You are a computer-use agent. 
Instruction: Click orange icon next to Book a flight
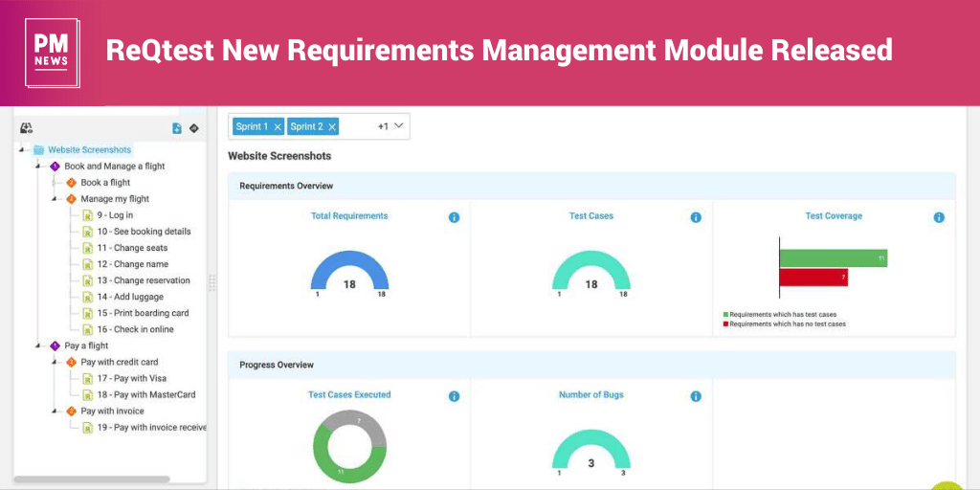click(x=71, y=183)
